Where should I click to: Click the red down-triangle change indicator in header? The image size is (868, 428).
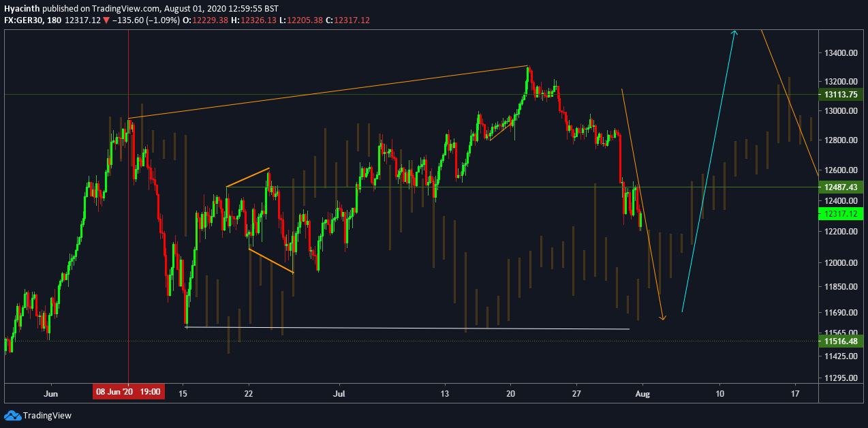click(106, 20)
